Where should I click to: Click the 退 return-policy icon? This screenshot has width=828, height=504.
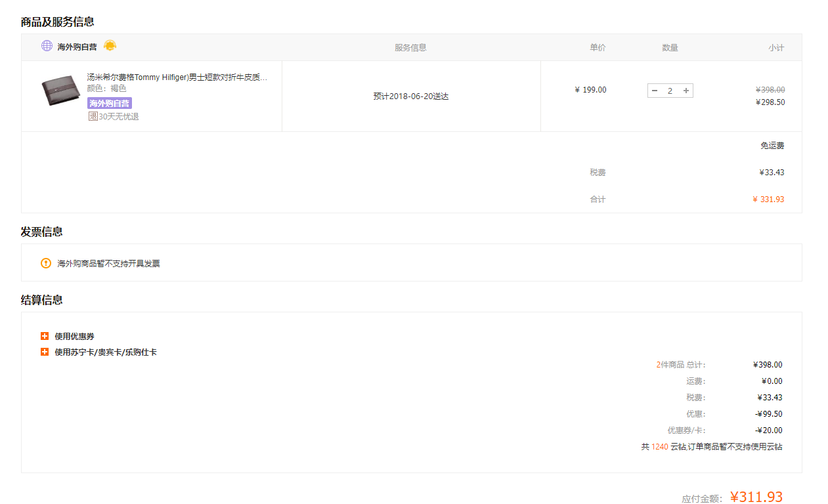click(x=93, y=116)
